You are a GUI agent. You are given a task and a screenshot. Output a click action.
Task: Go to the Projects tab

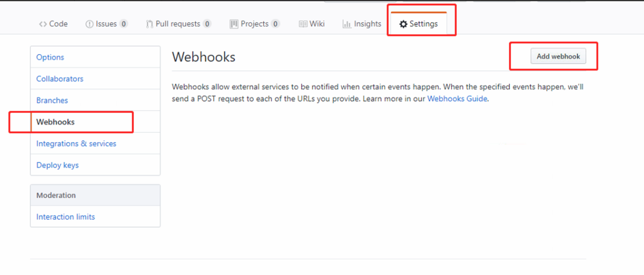click(254, 24)
